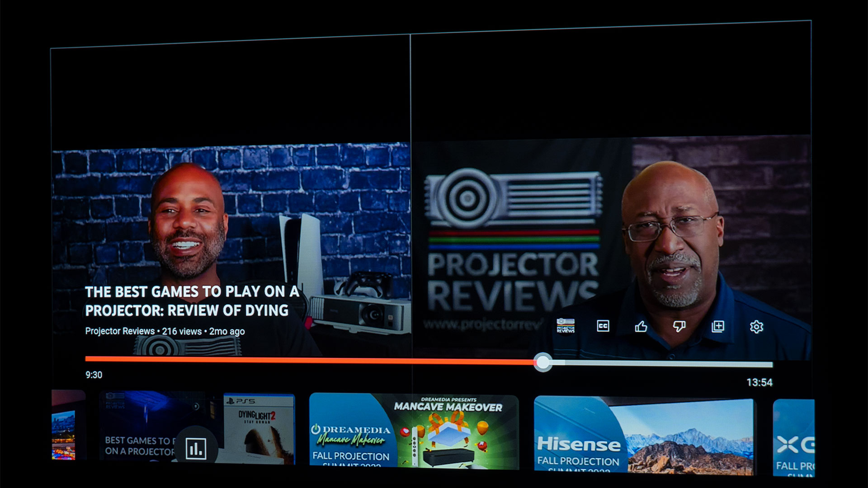Screen dimensions: 868x488
Task: Open the Dying Light 2 best games thumbnail
Action: click(197, 427)
